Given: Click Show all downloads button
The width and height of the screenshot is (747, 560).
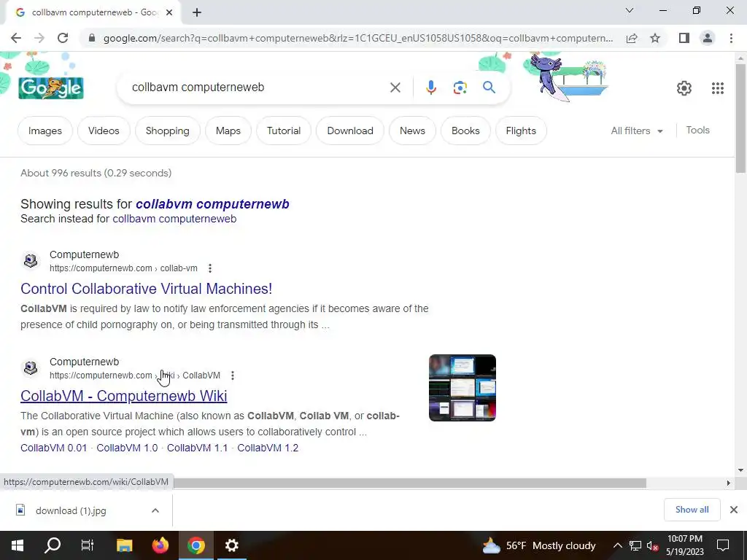Looking at the screenshot, I should pos(692,510).
